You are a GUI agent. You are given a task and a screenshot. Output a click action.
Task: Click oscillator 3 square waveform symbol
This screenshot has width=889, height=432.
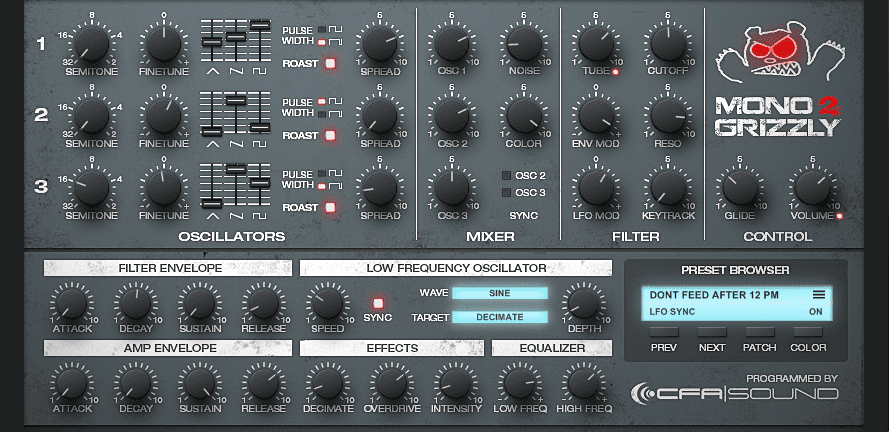[x=259, y=215]
